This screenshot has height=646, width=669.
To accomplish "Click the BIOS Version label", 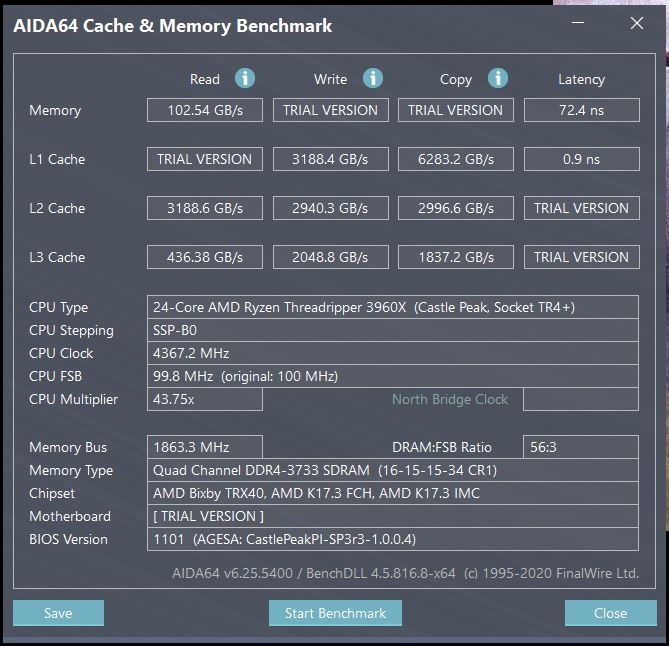I will (x=68, y=540).
